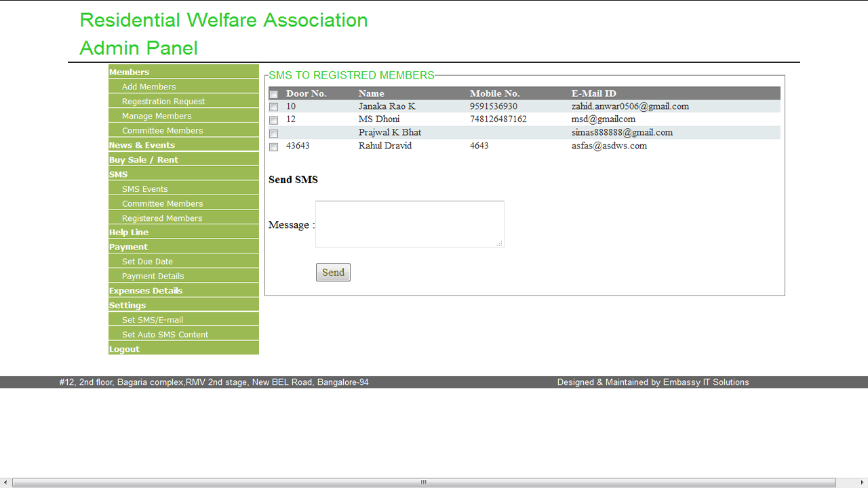The width and height of the screenshot is (868, 488).
Task: Click email simas888888@gmail.com
Action: click(x=622, y=132)
